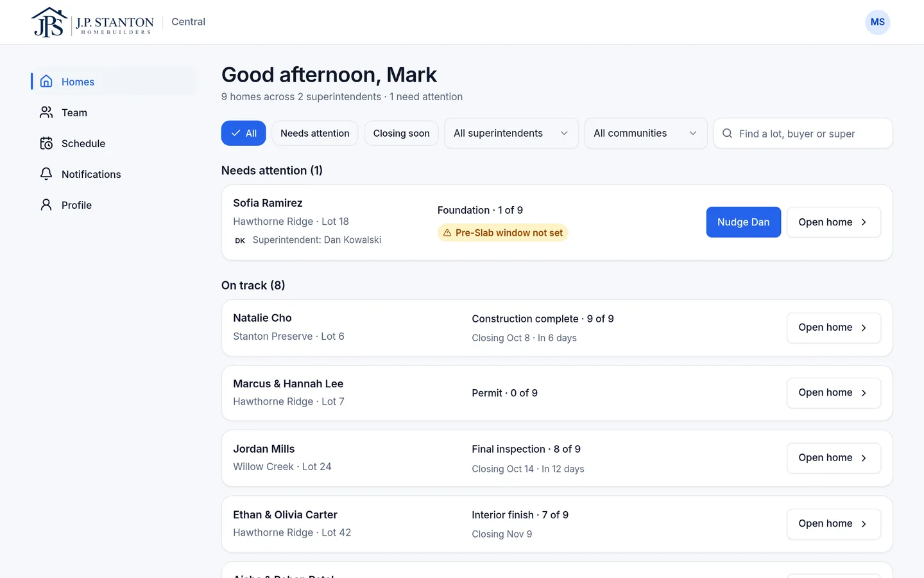Open home for Natalie Cho
924x578 pixels.
coord(834,328)
